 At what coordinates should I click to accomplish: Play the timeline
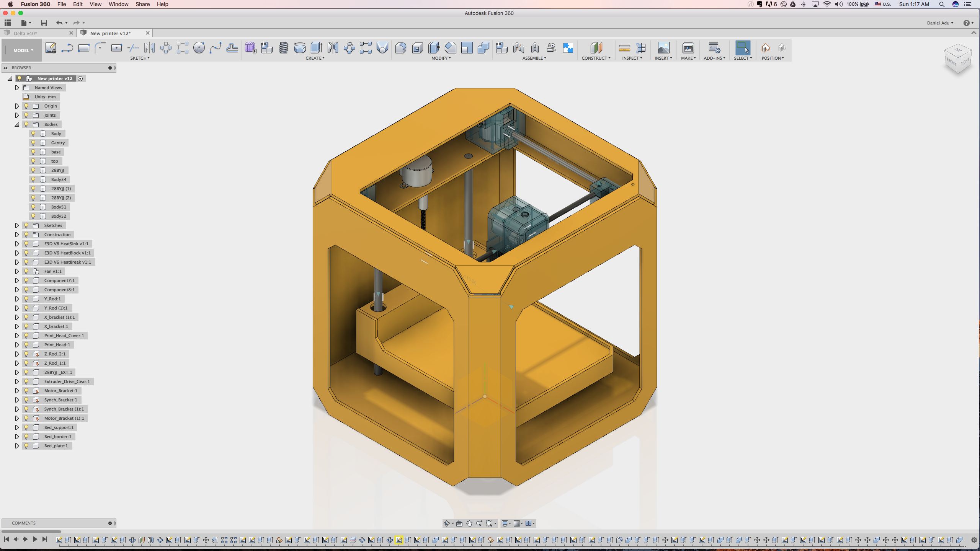coord(35,539)
